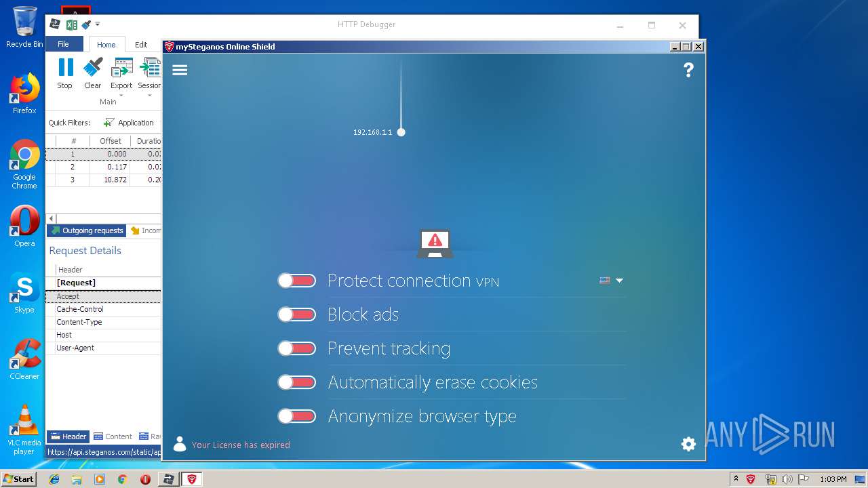Click the Application quick filter button
The image size is (868, 488).
pos(129,123)
